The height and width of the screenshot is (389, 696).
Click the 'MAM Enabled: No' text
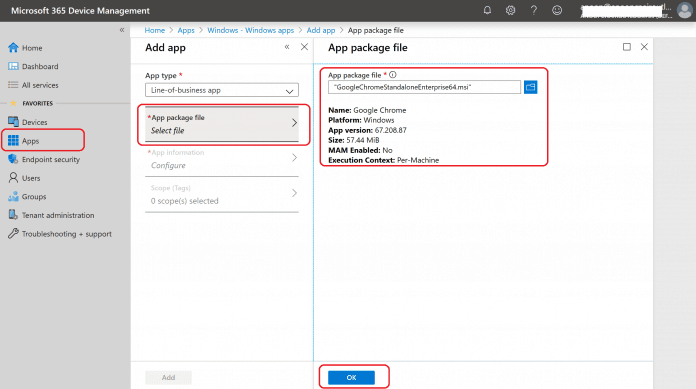pyautogui.click(x=360, y=150)
